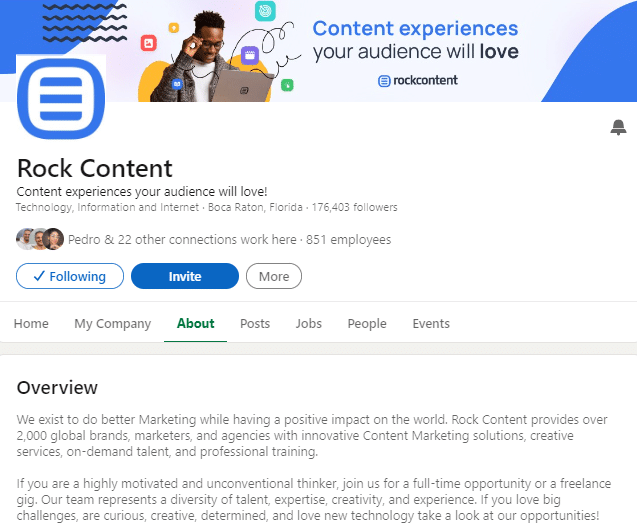
Task: Click the red image icon in banner
Action: coord(148,42)
